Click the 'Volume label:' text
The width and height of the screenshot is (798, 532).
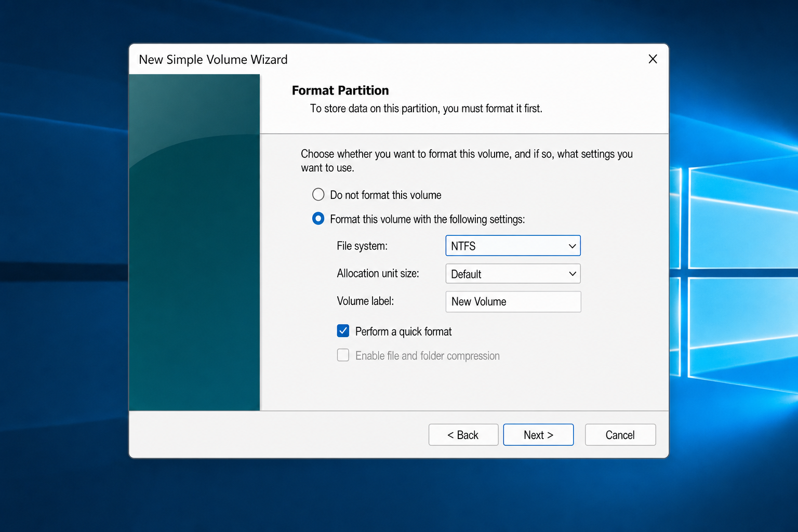pyautogui.click(x=365, y=301)
